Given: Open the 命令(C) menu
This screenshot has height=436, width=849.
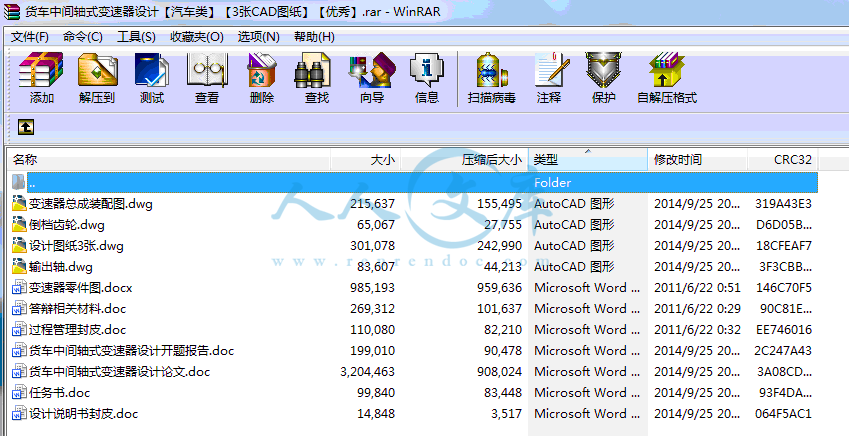Looking at the screenshot, I should (x=82, y=37).
